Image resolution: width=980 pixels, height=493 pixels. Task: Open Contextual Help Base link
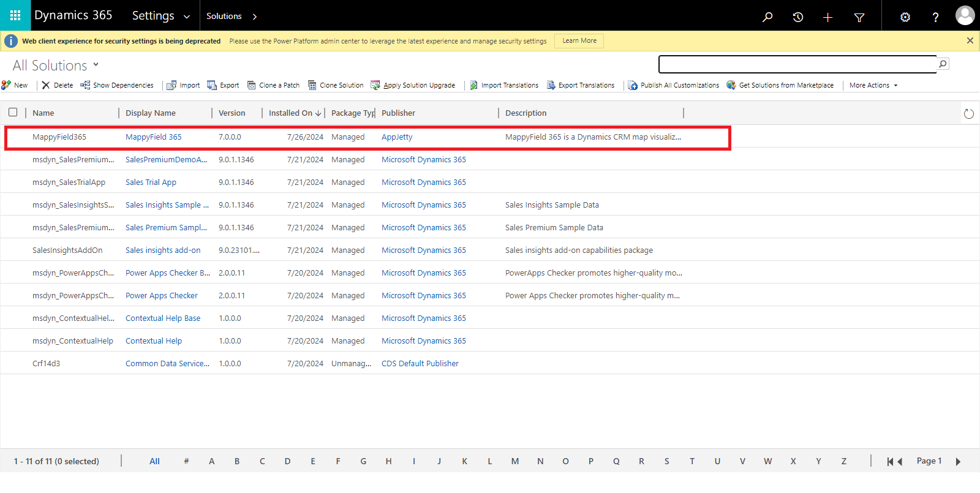163,318
